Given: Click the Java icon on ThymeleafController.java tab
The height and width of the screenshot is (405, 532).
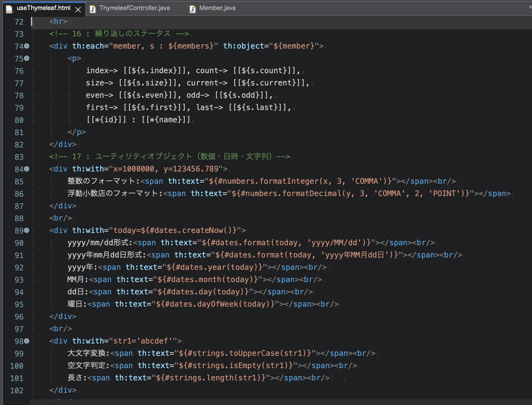Looking at the screenshot, I should pyautogui.click(x=93, y=9).
